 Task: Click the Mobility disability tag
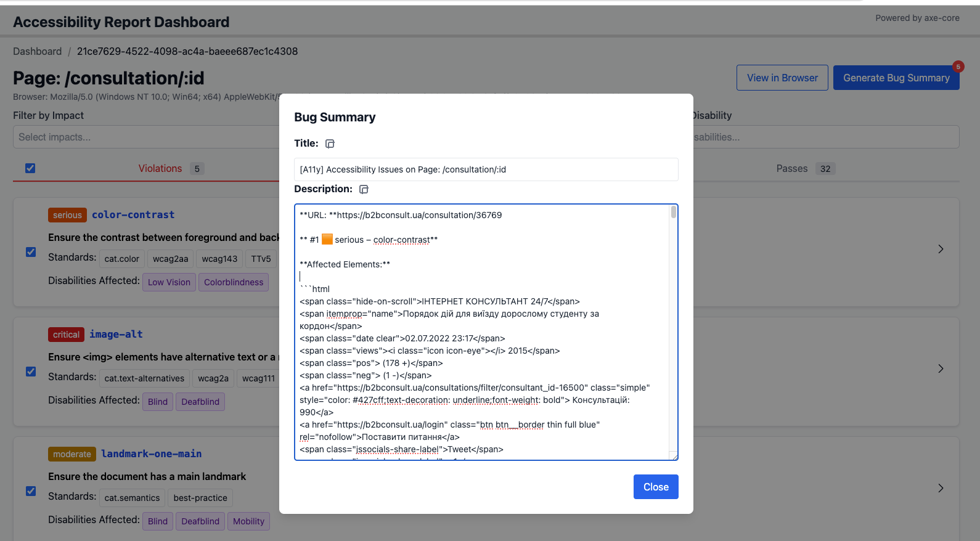(248, 521)
